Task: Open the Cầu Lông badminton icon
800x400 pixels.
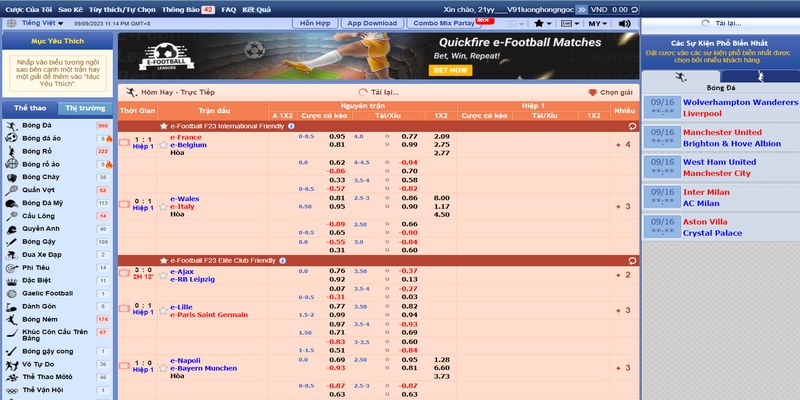Action: pyautogui.click(x=11, y=216)
